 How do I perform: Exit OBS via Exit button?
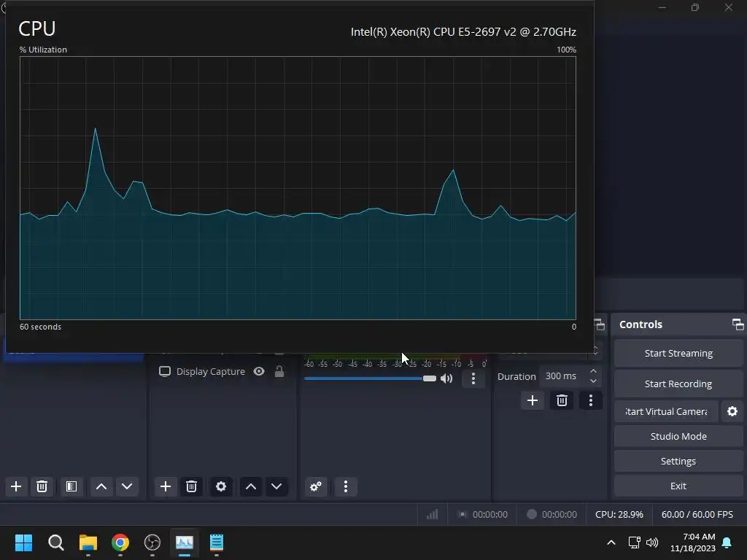(678, 486)
